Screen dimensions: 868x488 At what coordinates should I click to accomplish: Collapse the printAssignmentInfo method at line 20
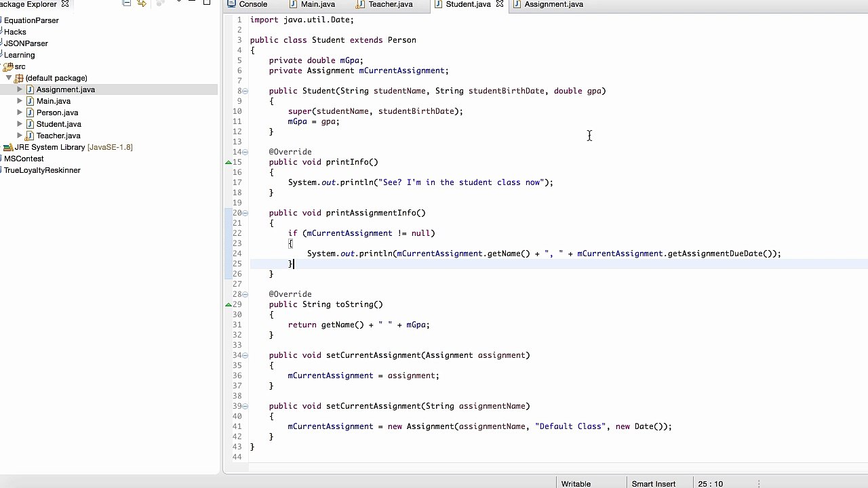[x=245, y=213]
